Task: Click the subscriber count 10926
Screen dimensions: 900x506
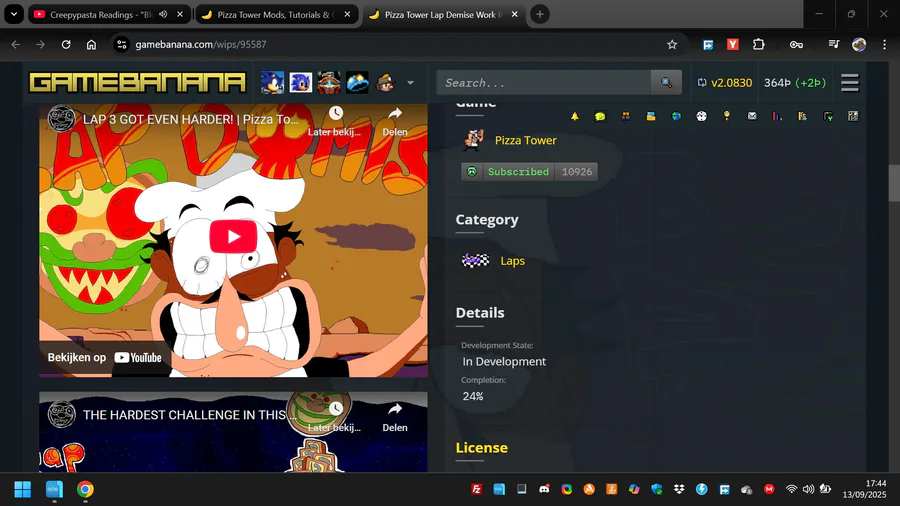Action: (x=576, y=172)
